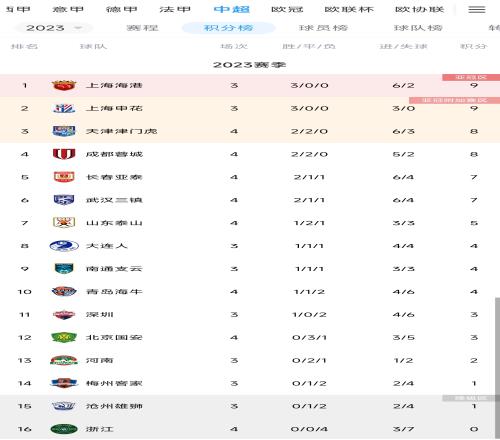Click the 场次 column header
Screen dimensions: 500x440
click(x=234, y=46)
